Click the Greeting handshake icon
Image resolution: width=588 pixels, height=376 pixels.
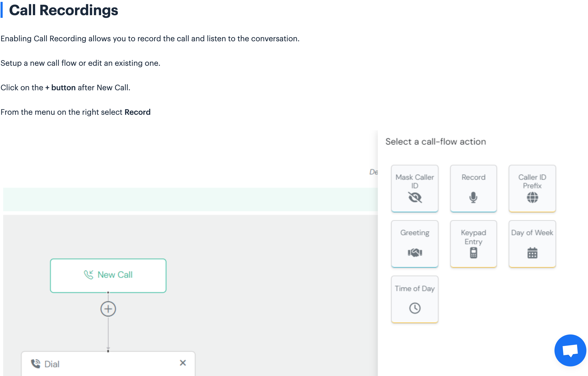coord(415,252)
